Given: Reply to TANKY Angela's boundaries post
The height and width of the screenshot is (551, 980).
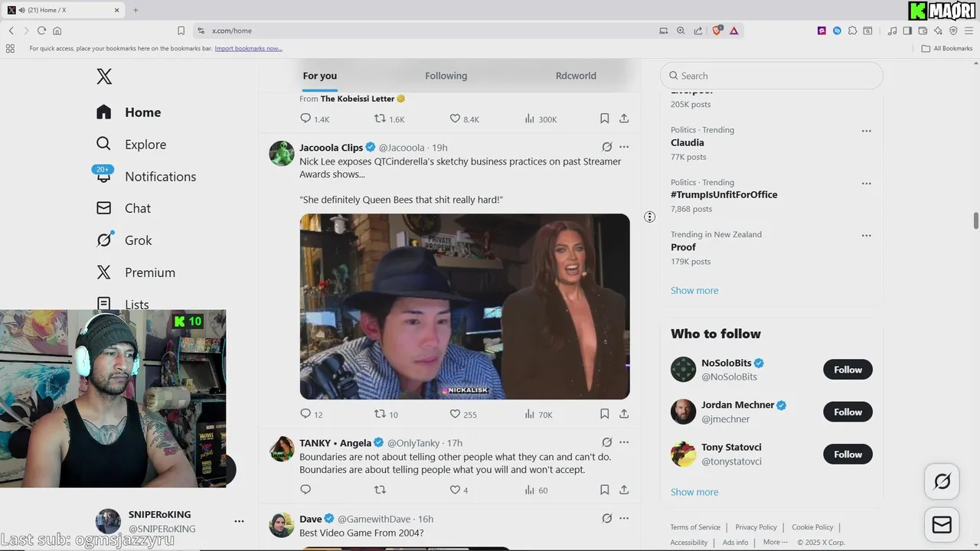Looking at the screenshot, I should coord(305,490).
